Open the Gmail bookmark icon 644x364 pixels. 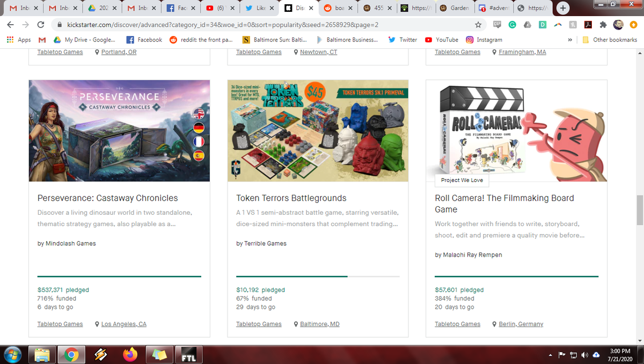42,40
